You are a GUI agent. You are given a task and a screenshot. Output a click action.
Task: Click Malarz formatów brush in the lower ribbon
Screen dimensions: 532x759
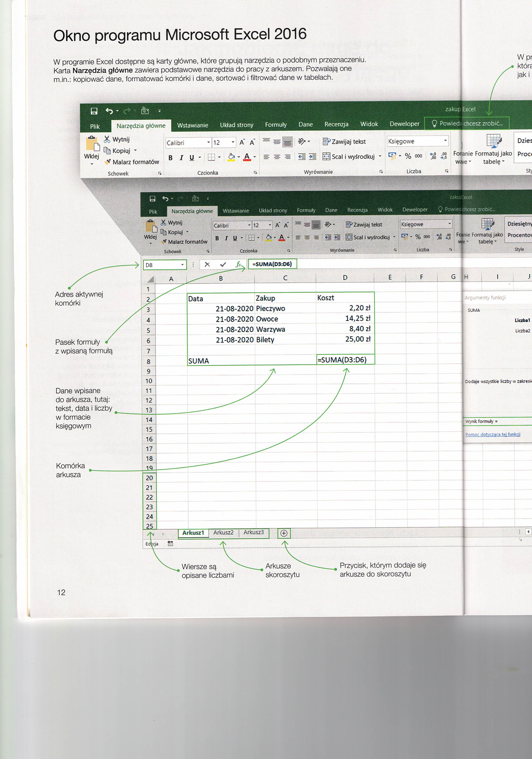[x=164, y=242]
